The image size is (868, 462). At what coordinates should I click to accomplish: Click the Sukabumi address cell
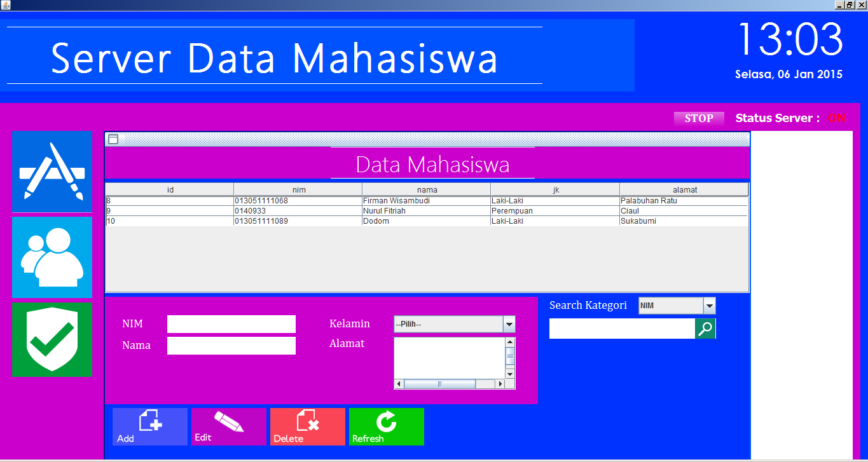[684, 221]
